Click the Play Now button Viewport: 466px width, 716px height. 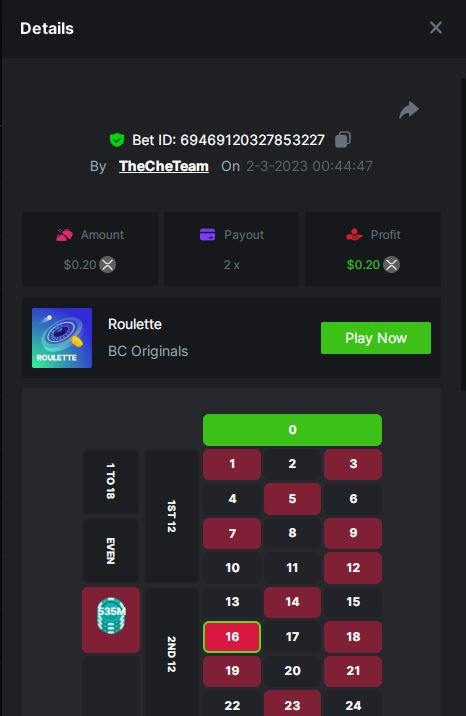pyautogui.click(x=376, y=338)
